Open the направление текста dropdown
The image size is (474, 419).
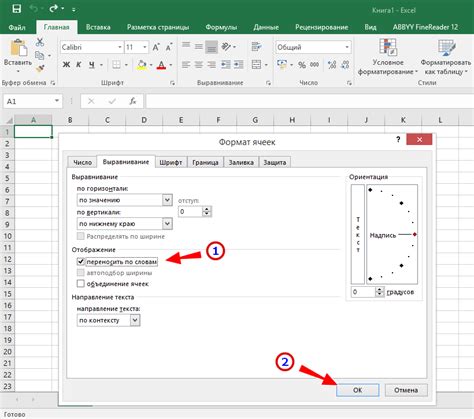pos(135,320)
